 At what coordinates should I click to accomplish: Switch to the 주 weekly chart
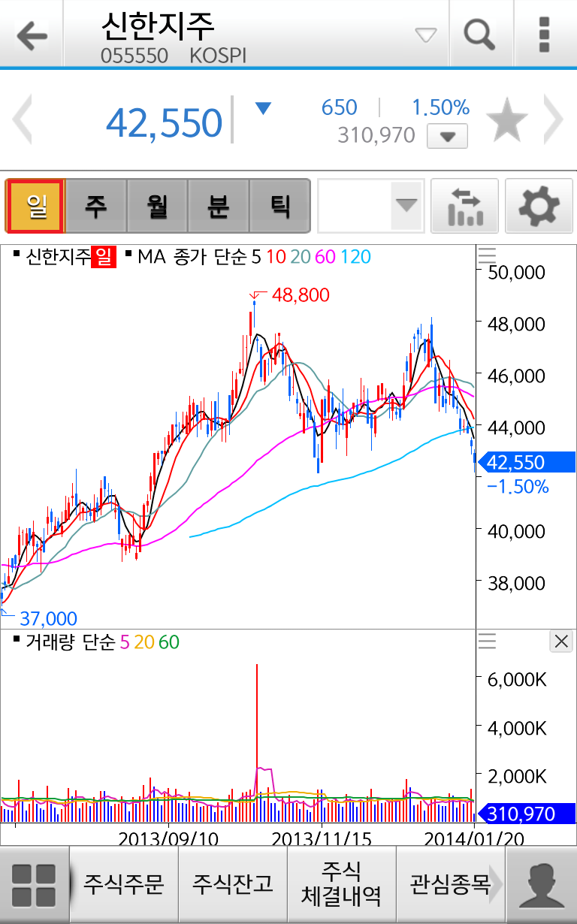click(x=96, y=206)
